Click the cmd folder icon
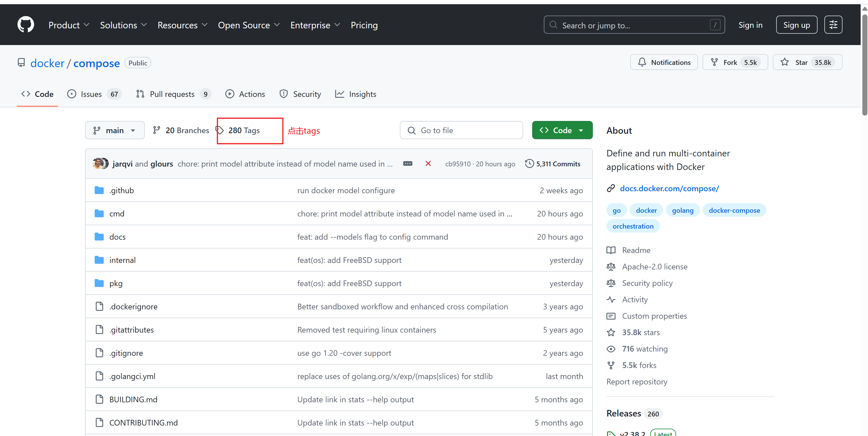868x436 pixels. click(99, 214)
